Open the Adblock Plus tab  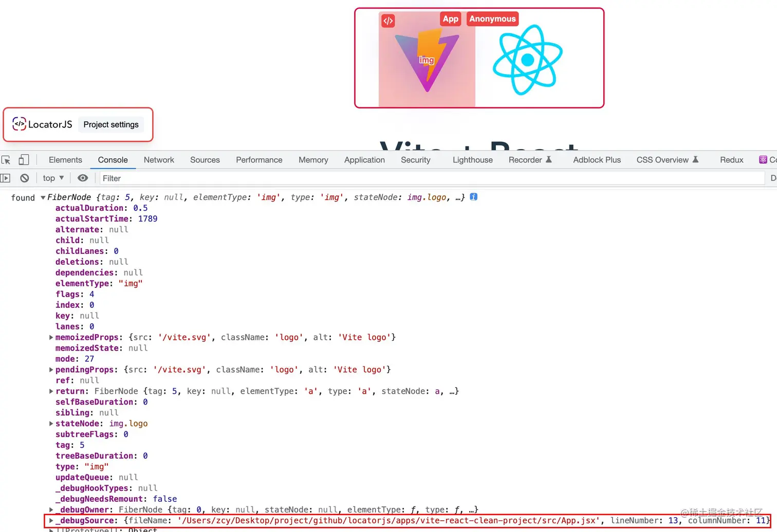click(x=597, y=160)
